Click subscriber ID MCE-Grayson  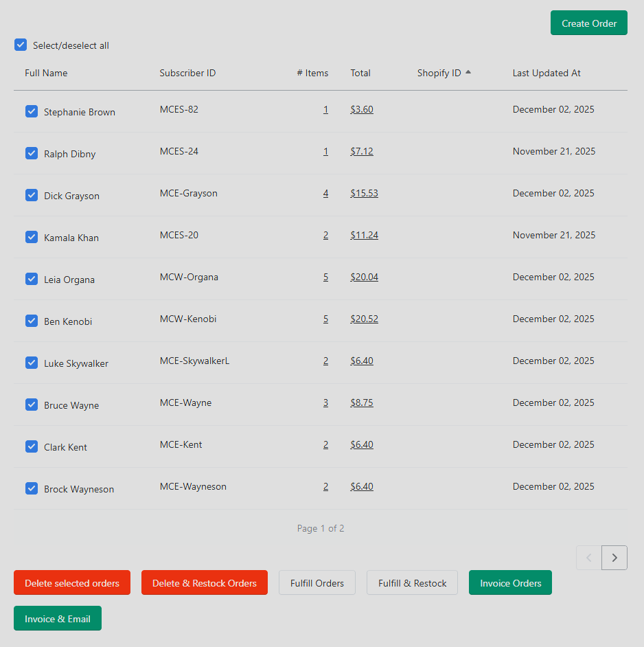tap(189, 193)
